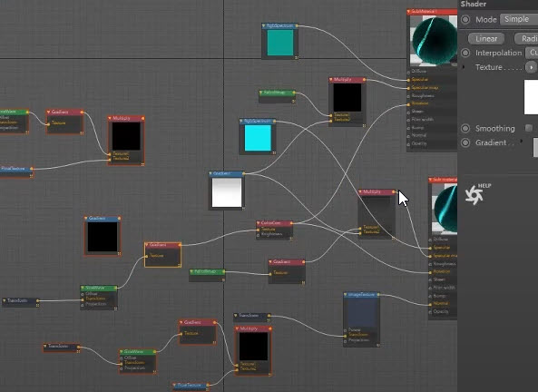538x392 pixels.
Task: Click the cyan RgbSpectrum color swatch
Action: [x=258, y=138]
